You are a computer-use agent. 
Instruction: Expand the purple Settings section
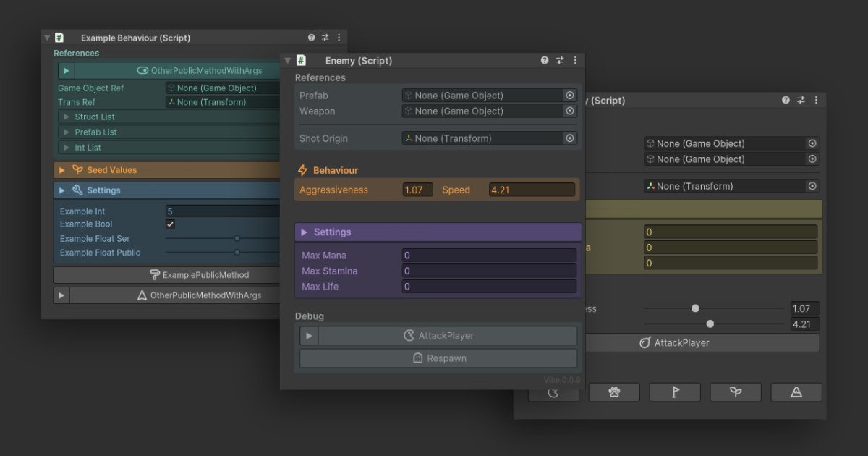point(305,232)
